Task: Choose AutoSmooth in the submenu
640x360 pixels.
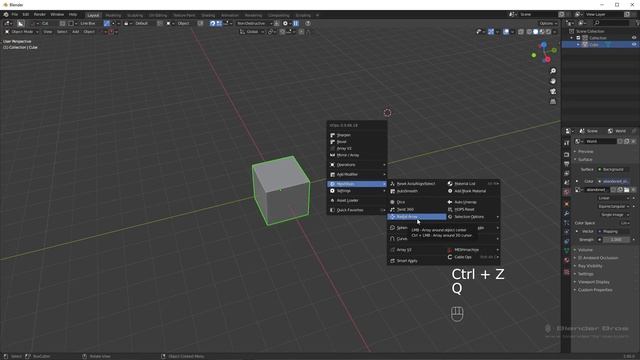Action: (416, 191)
